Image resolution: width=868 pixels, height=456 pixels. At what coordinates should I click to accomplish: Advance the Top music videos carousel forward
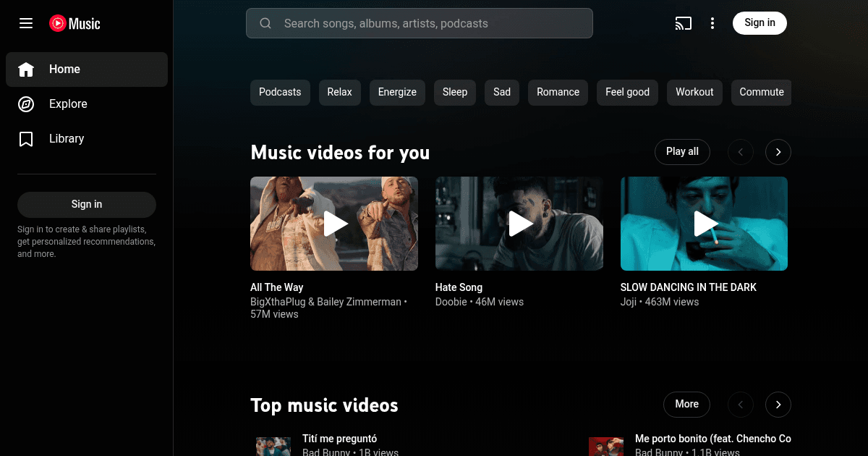778,405
